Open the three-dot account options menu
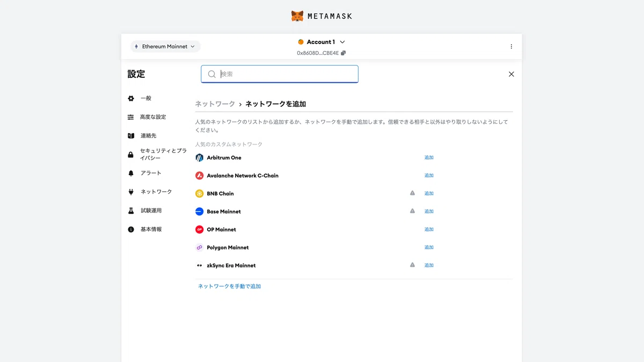This screenshot has width=644, height=362. 511,47
